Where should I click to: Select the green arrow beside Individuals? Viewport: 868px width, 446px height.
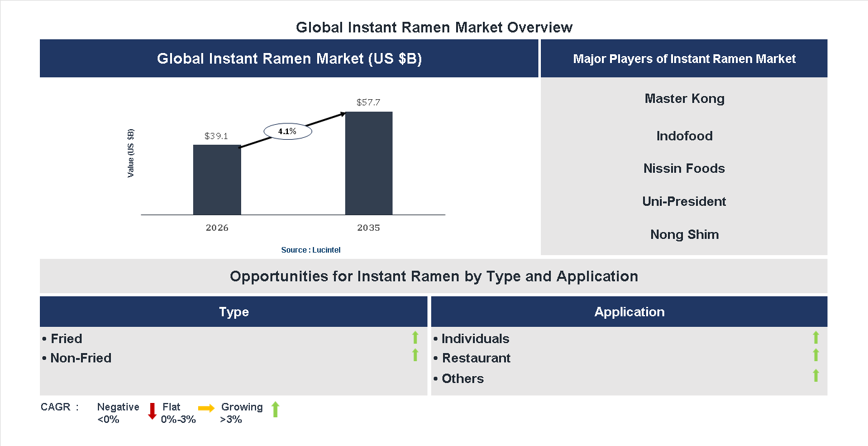click(x=816, y=338)
